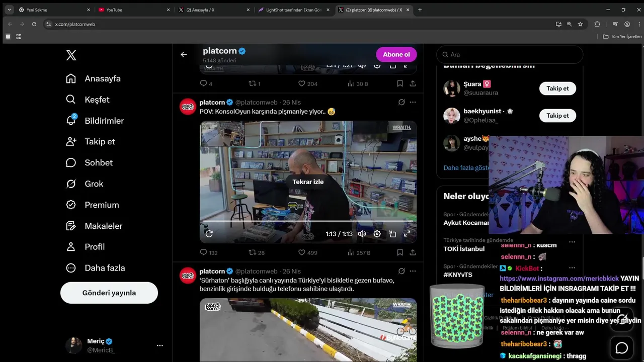
Task: Open video settings gear icon
Action: [377, 234]
